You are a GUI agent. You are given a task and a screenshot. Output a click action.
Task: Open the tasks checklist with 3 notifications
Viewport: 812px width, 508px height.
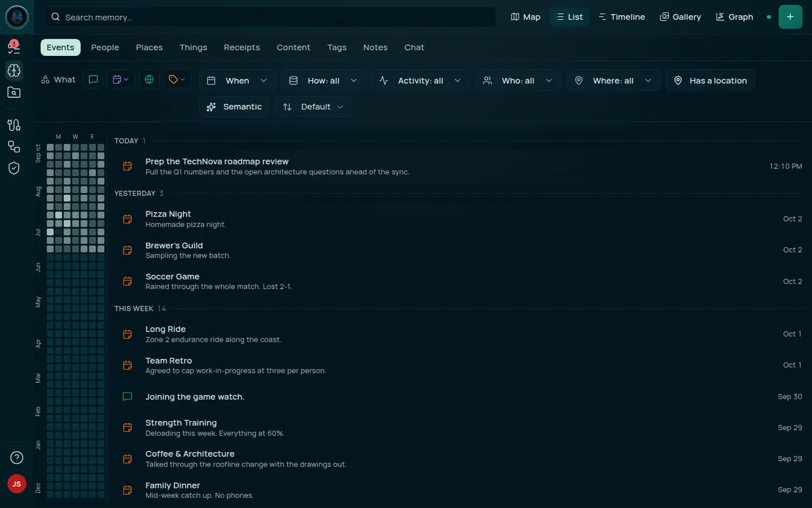[14, 47]
